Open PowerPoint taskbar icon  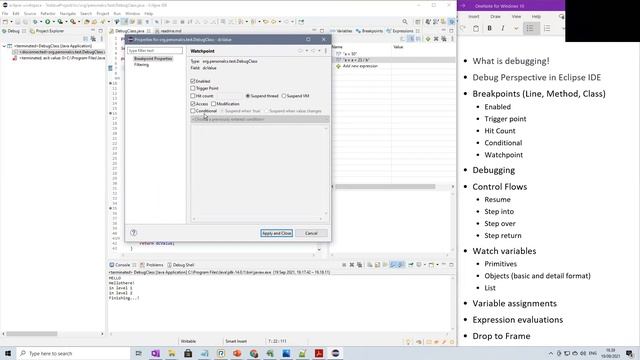(237, 353)
